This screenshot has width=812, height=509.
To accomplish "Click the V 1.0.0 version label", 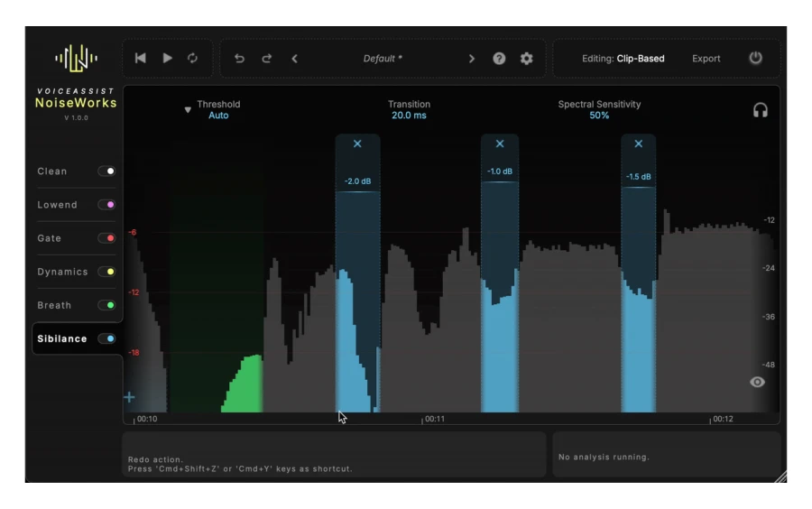I will [76, 118].
